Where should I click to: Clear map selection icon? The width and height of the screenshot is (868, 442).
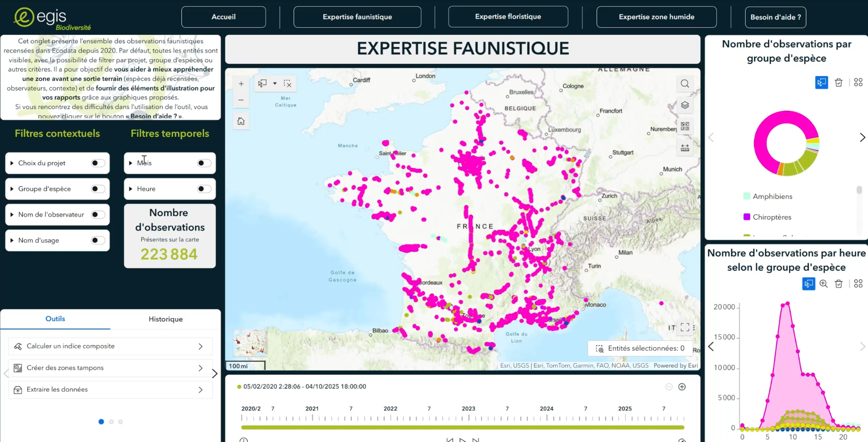287,84
